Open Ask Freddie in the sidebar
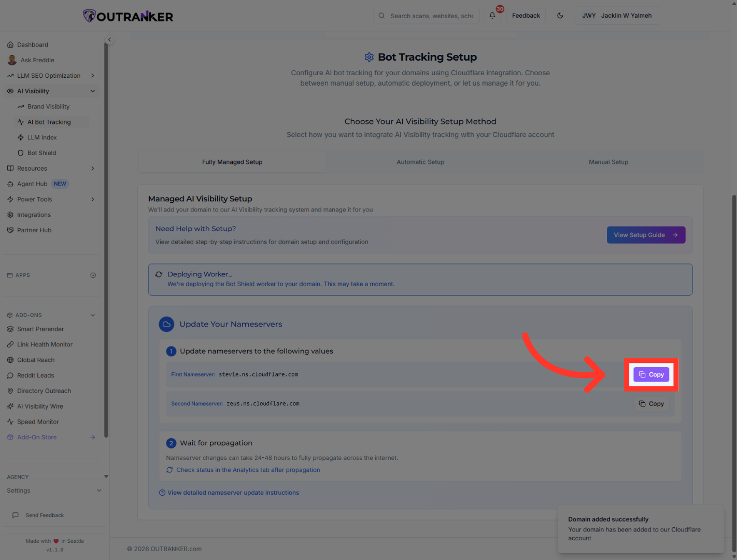This screenshot has width=737, height=560. [x=37, y=60]
